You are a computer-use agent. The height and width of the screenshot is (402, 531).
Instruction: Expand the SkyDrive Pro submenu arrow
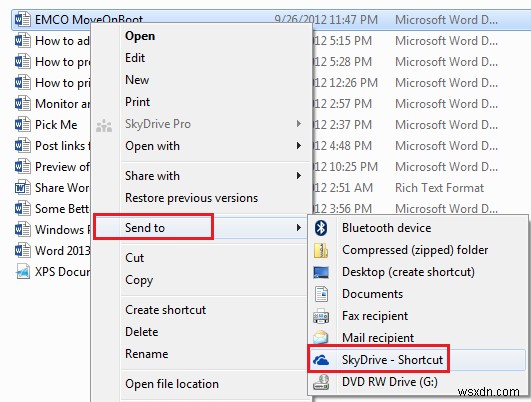point(299,124)
